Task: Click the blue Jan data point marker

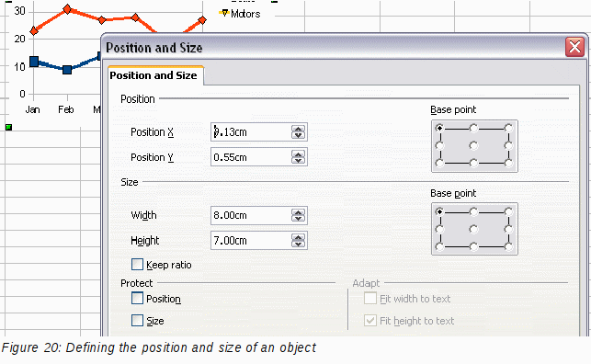Action: click(34, 62)
